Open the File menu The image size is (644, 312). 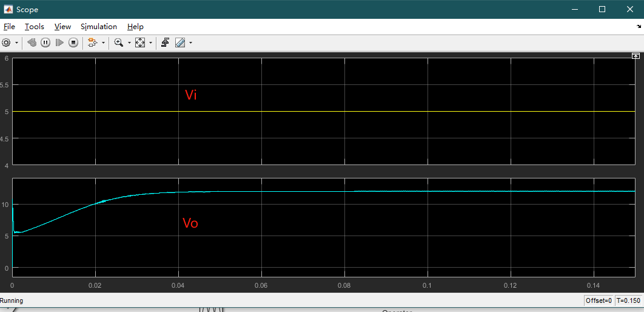pos(9,26)
